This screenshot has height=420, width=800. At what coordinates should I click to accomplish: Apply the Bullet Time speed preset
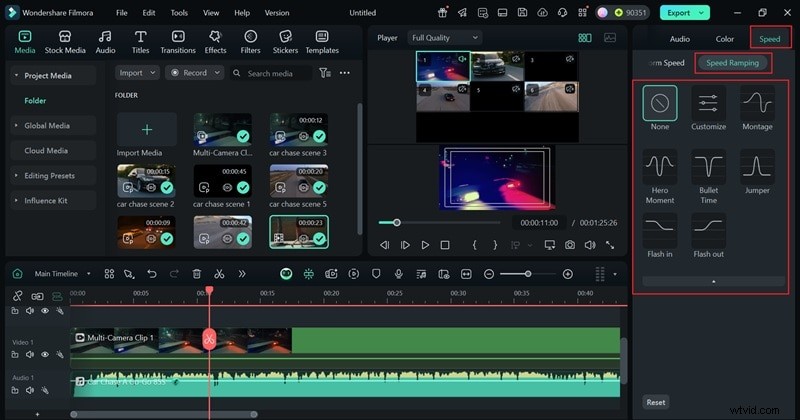coord(708,167)
